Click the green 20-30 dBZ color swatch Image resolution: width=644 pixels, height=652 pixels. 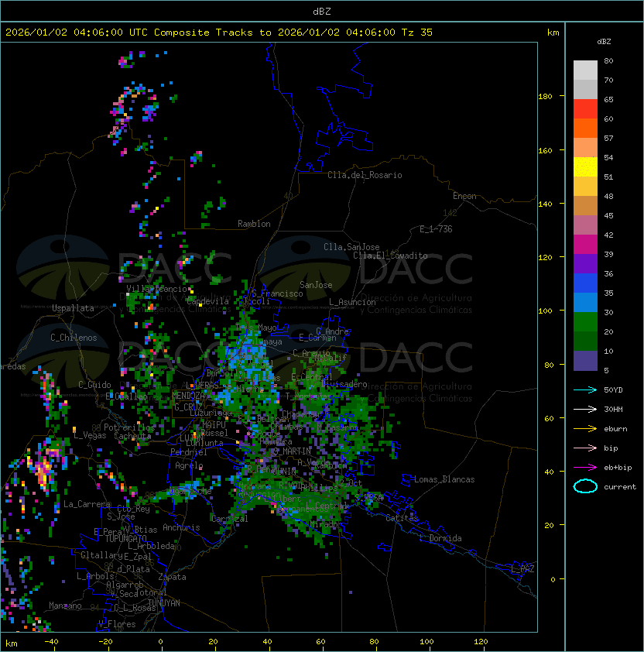pyautogui.click(x=585, y=322)
